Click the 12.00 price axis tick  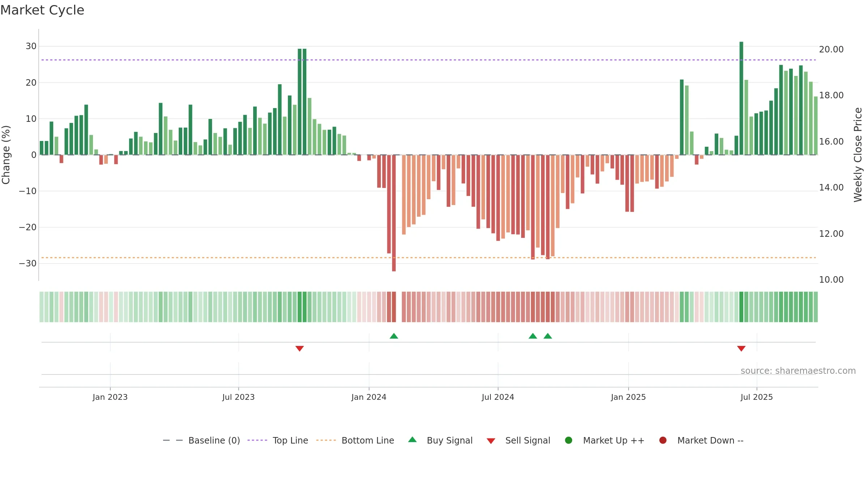(831, 234)
